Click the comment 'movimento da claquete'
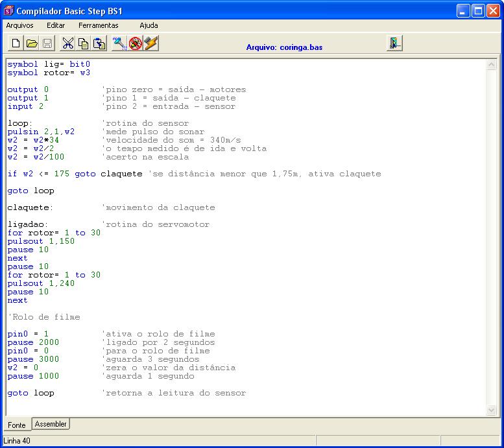 click(158, 207)
